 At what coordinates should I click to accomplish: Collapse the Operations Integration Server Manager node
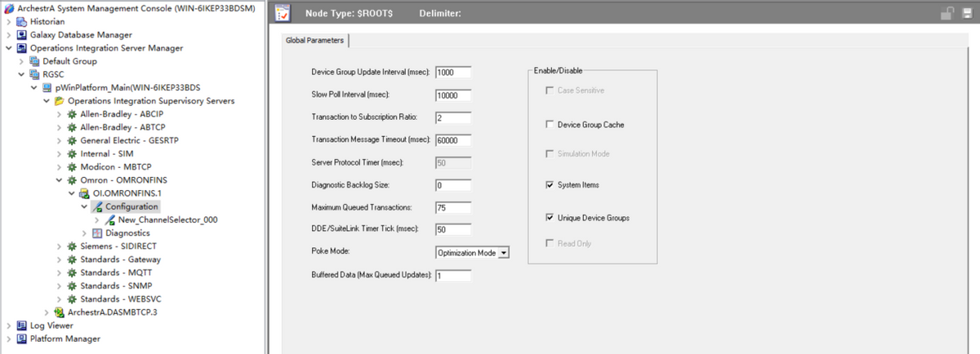click(x=9, y=48)
